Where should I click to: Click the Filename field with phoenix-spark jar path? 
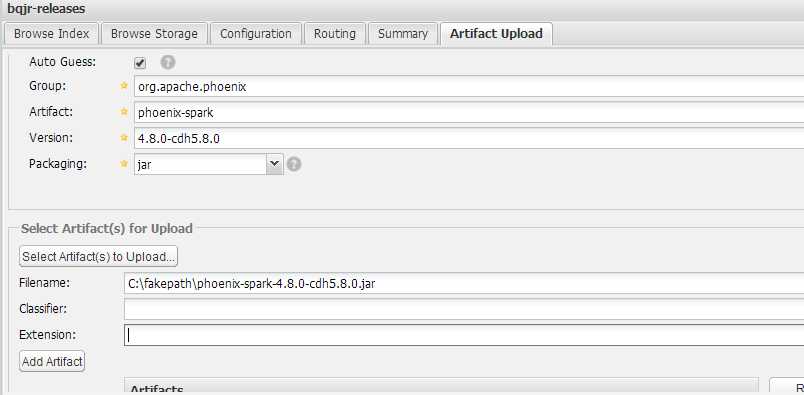pyautogui.click(x=464, y=283)
